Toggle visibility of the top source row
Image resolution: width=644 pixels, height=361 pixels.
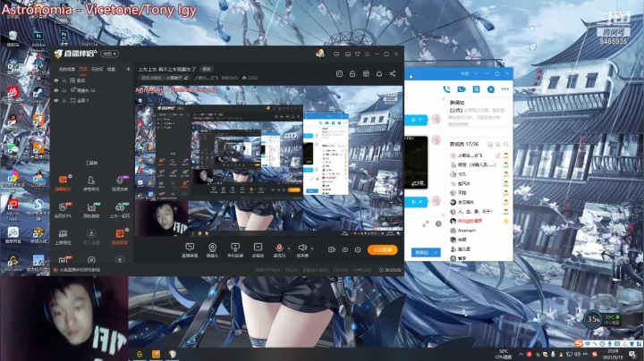click(x=56, y=80)
